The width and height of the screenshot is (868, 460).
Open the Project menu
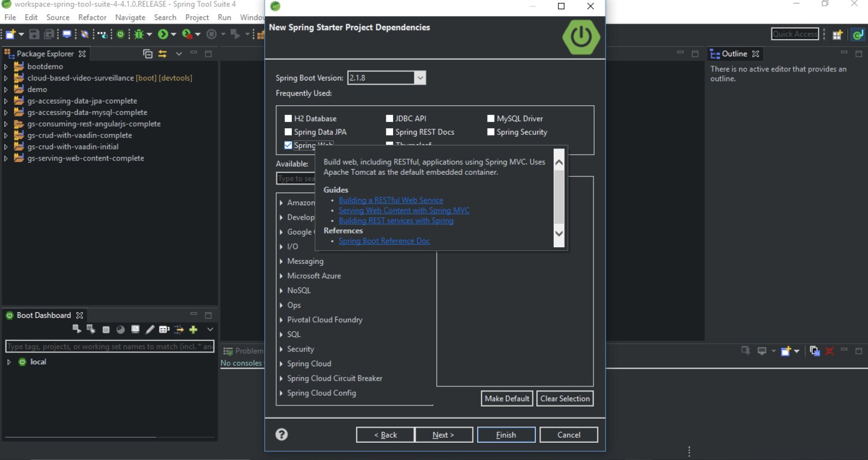coord(197,17)
